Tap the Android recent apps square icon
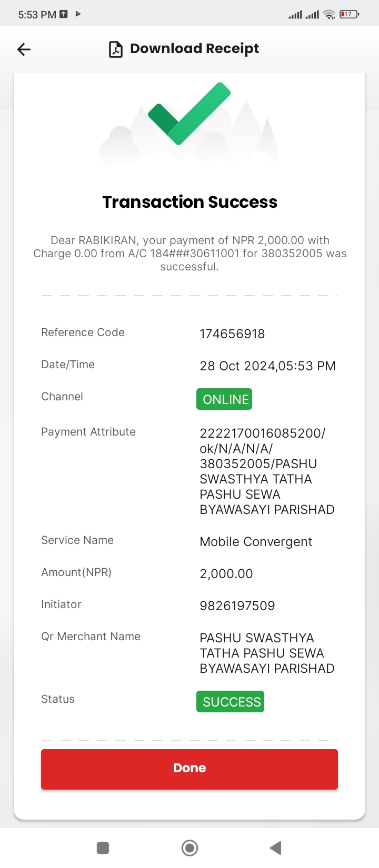The width and height of the screenshot is (379, 868). (103, 847)
